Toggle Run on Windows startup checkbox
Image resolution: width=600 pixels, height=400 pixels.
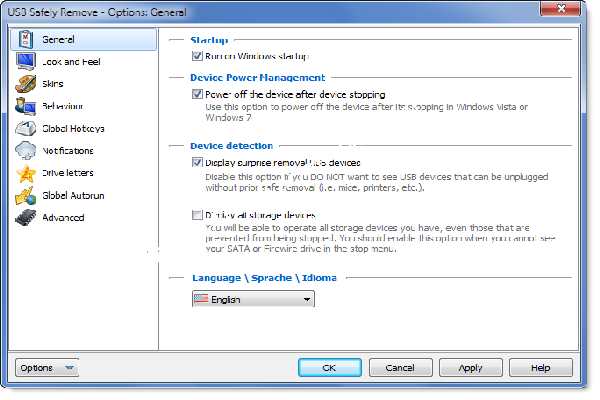click(x=197, y=56)
